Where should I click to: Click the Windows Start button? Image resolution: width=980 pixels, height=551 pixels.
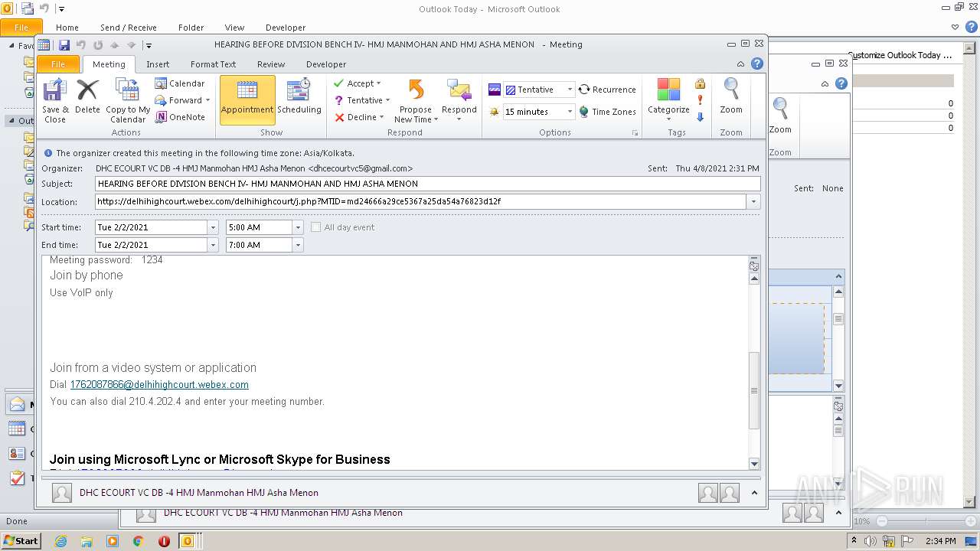pyautogui.click(x=21, y=541)
